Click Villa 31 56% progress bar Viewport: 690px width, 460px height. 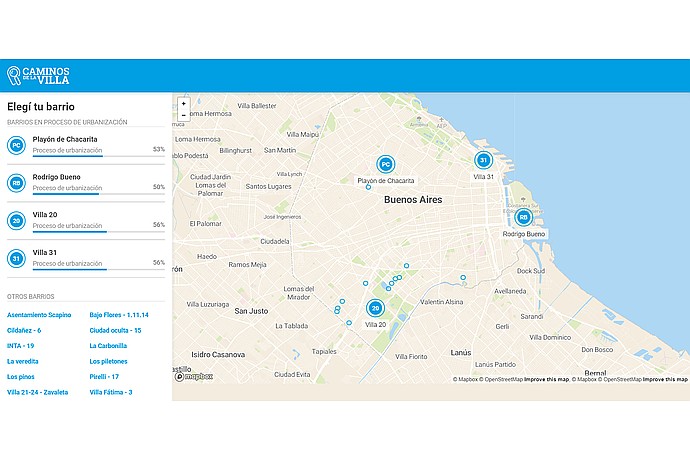click(99, 269)
